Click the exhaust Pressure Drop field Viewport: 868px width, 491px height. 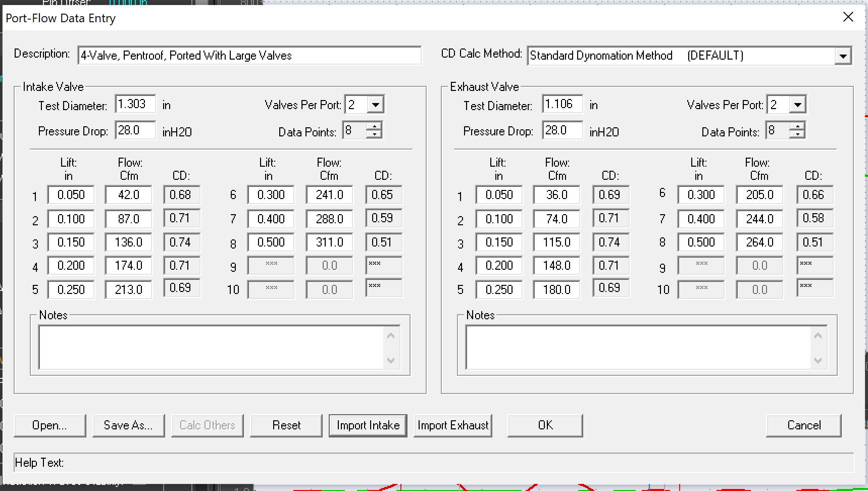[562, 130]
